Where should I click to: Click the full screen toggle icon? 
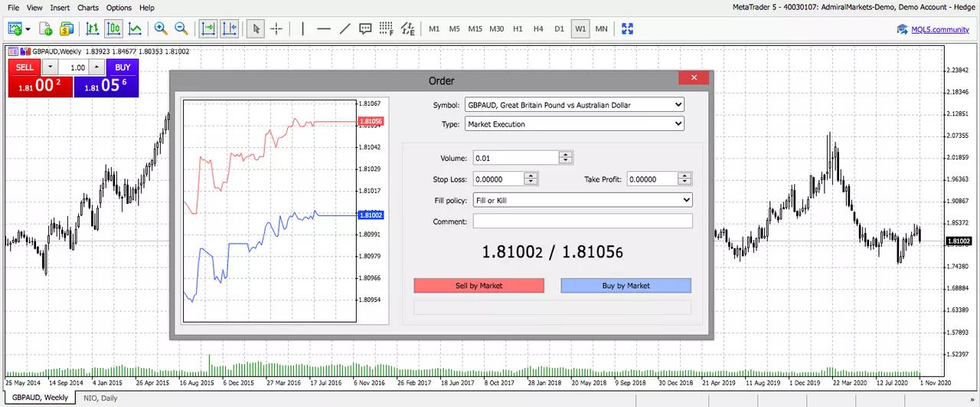(x=628, y=29)
